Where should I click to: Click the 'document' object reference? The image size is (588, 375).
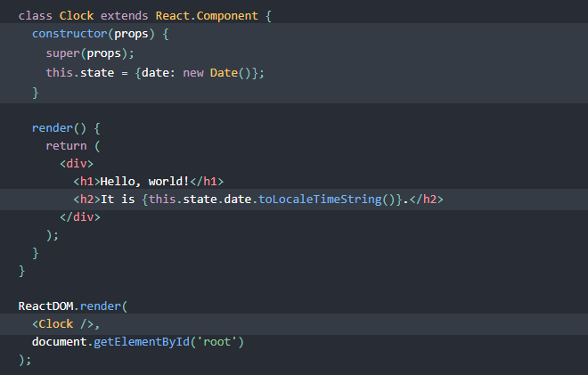coord(60,342)
